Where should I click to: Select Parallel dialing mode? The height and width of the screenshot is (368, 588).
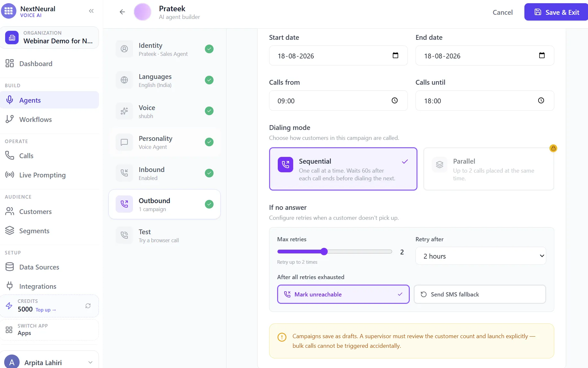[489, 169]
